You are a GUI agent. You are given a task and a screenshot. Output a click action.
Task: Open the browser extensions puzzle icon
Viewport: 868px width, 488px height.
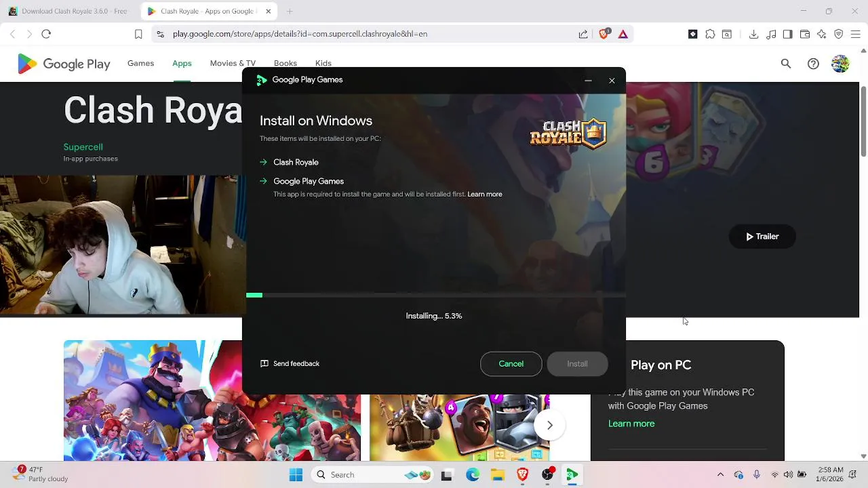(710, 34)
